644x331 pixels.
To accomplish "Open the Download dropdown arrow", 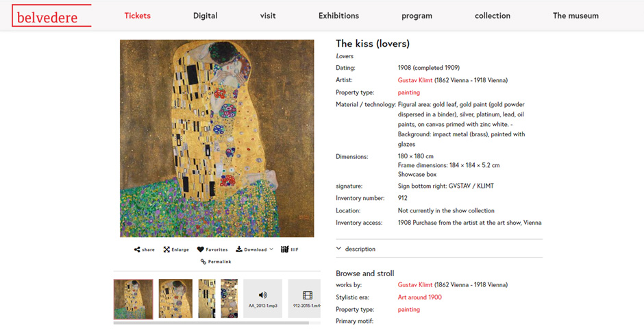I will point(271,249).
